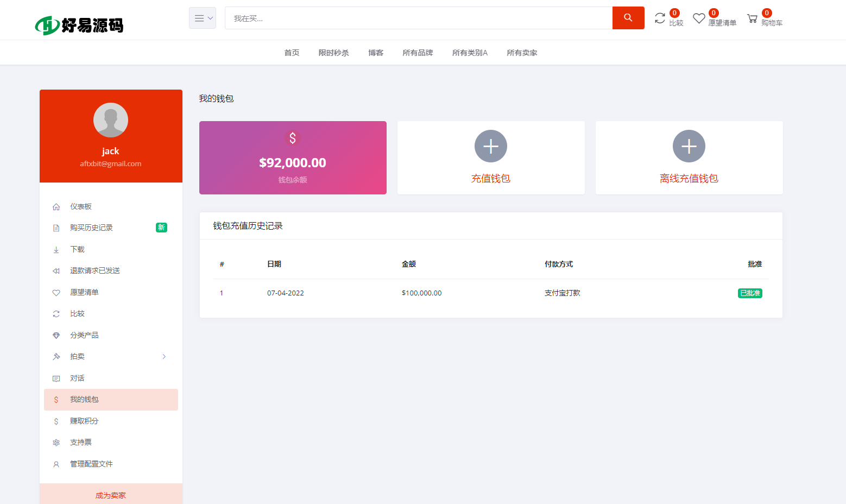Image resolution: width=846 pixels, height=504 pixels.
Task: Open 博客 in the navigation bar
Action: click(376, 53)
